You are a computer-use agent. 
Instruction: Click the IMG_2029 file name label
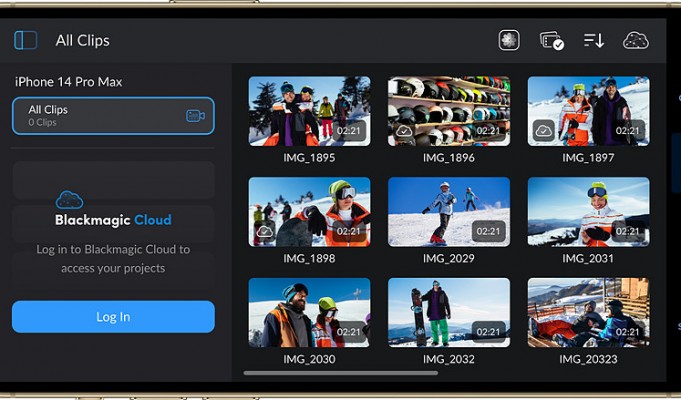(449, 258)
